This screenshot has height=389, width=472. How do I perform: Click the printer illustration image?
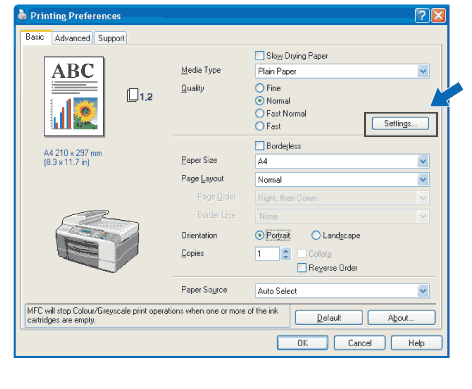point(97,241)
